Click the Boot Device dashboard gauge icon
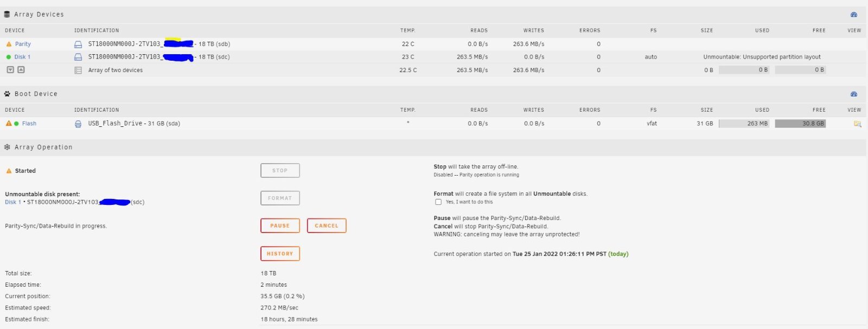This screenshot has height=329, width=868. 854,94
